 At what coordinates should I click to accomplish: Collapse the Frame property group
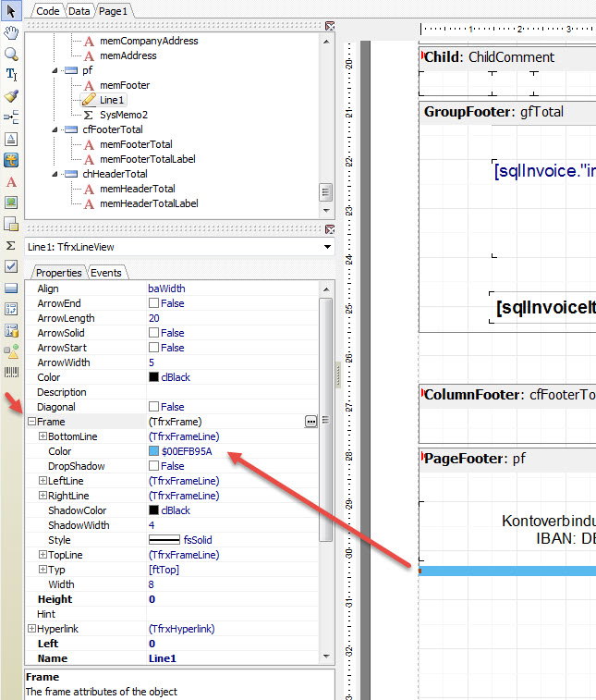tap(31, 422)
